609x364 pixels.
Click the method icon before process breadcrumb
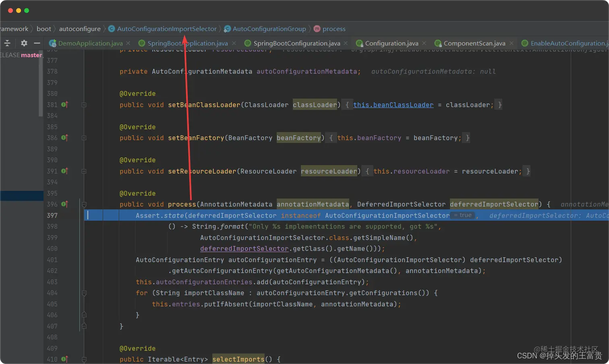317,29
